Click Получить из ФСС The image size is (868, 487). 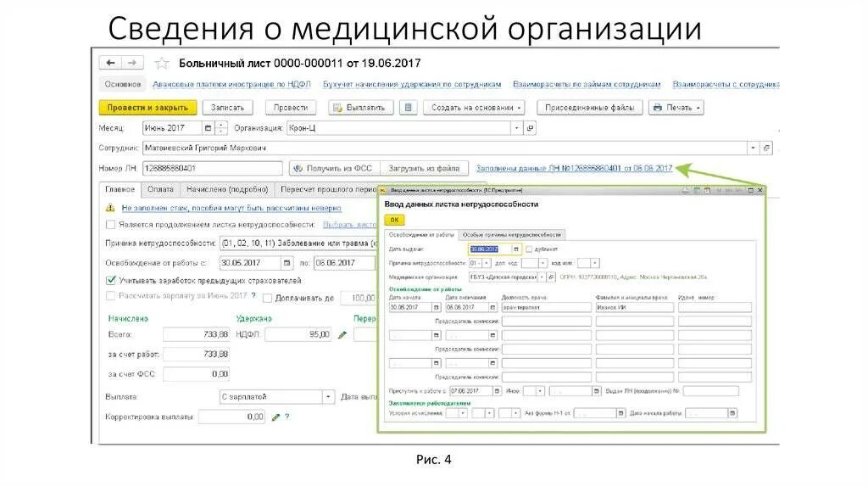(334, 168)
